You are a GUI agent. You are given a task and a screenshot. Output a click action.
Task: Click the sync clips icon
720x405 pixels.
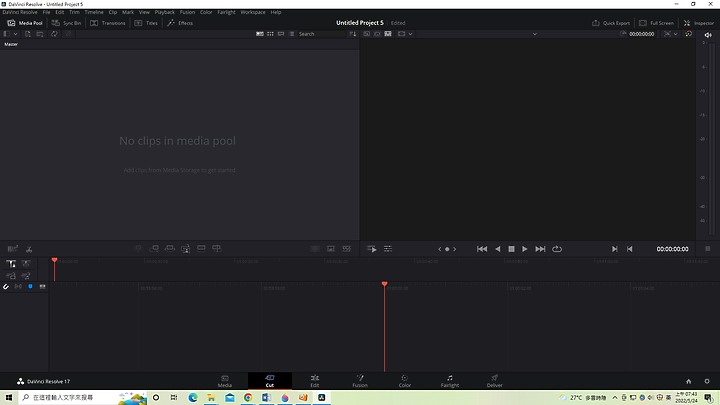pyautogui.click(x=54, y=34)
